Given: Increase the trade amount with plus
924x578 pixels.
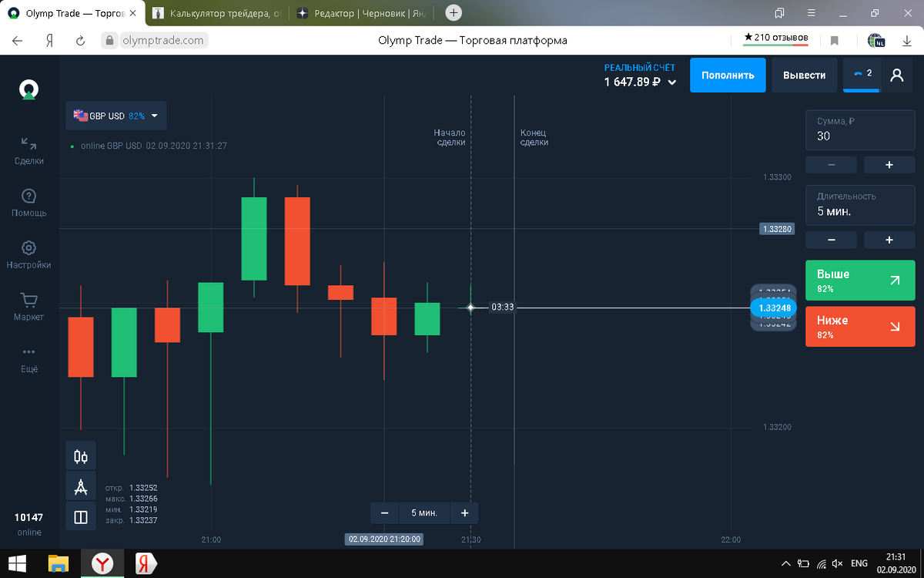Looking at the screenshot, I should [x=889, y=165].
